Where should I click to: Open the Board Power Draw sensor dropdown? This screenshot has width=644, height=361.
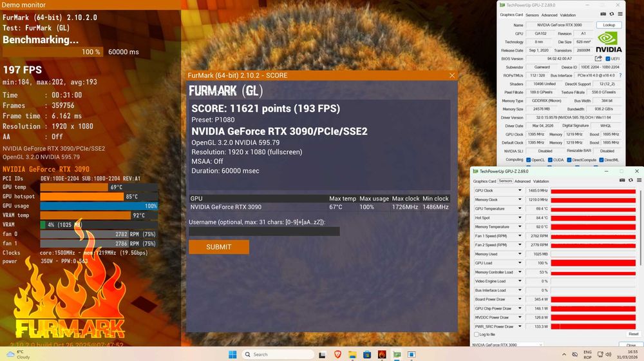click(x=520, y=299)
